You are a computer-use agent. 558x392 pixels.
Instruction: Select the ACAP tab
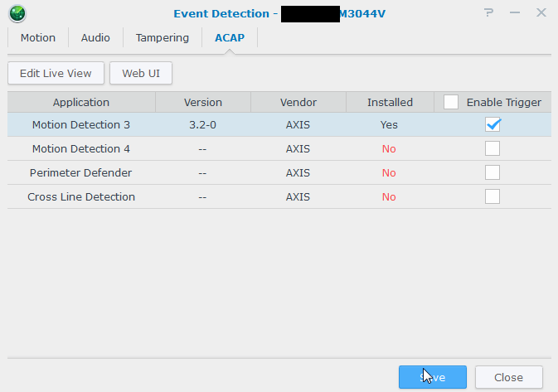point(230,37)
